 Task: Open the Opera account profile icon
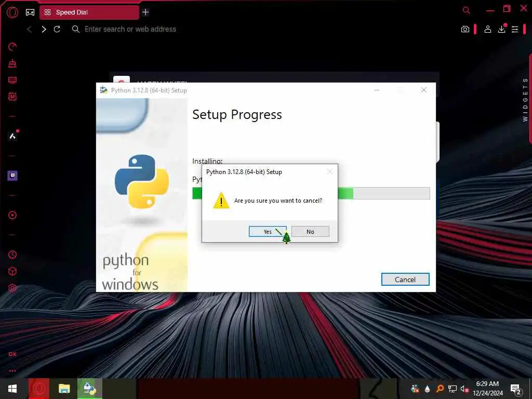pyautogui.click(x=487, y=29)
